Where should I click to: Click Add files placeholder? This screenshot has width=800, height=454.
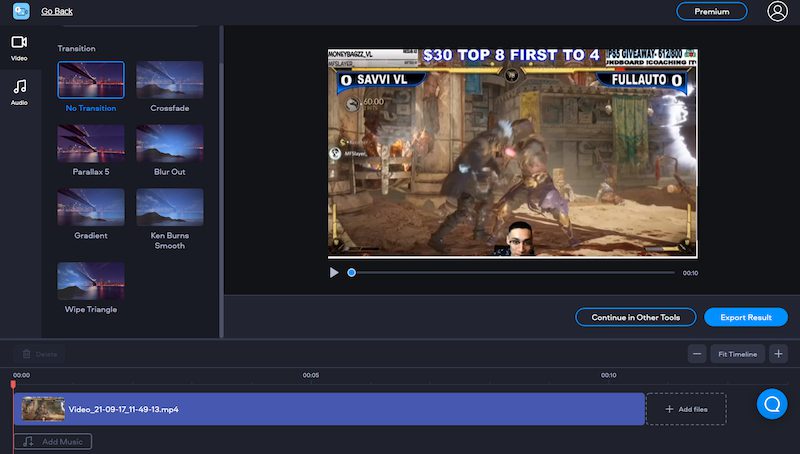686,409
